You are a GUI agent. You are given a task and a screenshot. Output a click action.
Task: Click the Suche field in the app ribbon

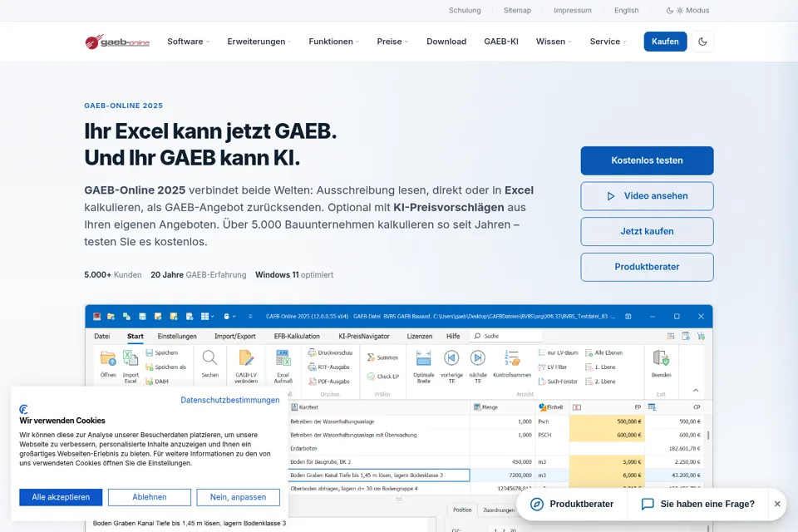(x=507, y=336)
